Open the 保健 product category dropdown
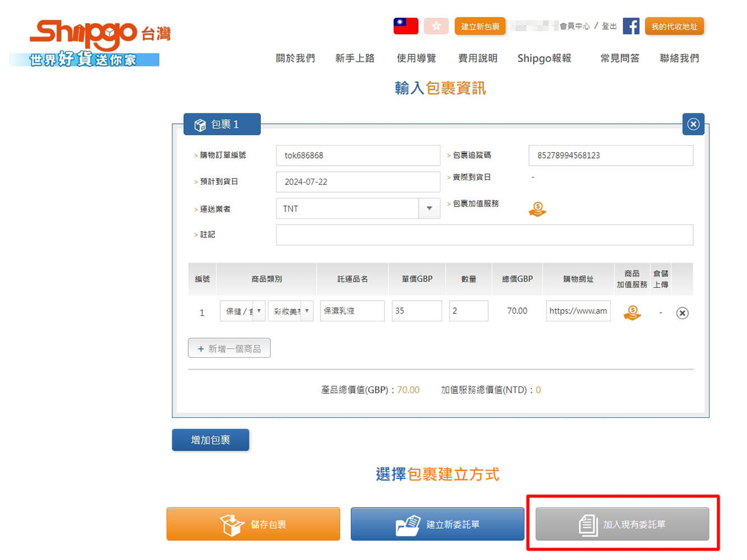 [x=243, y=311]
